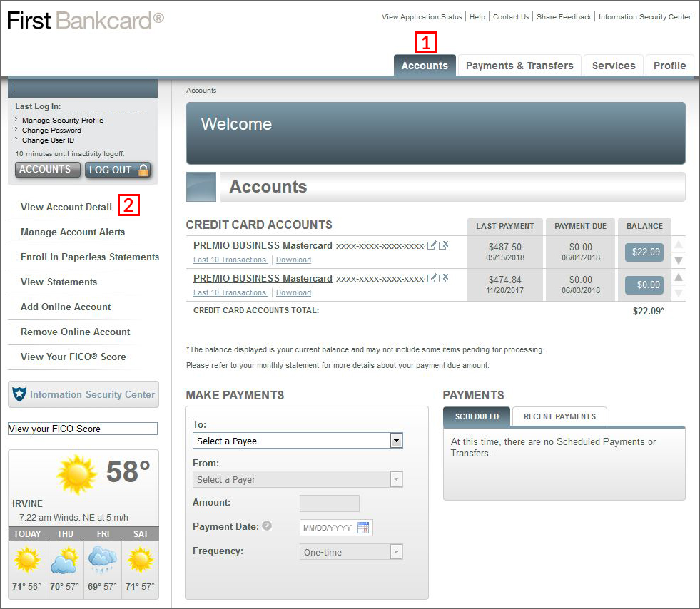Open the Payments & Transfers tab

point(519,66)
